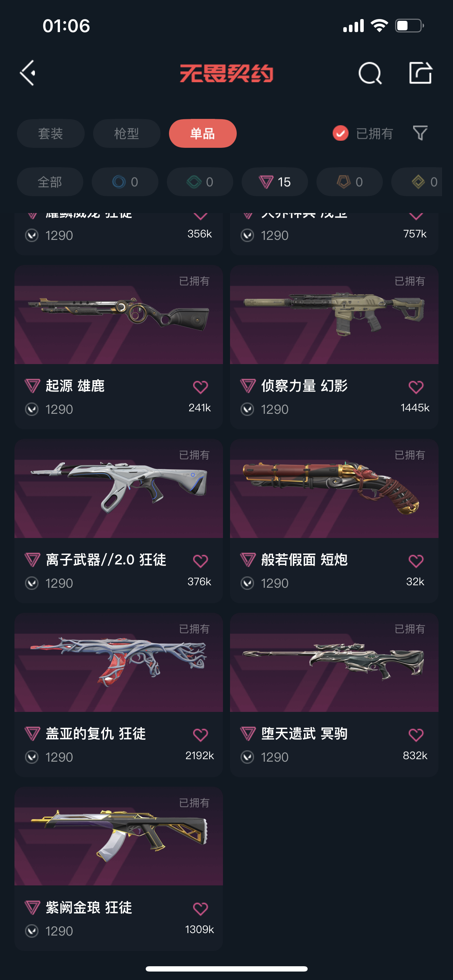Screen dimensions: 453x980
Task: Select the orange pentagon tier filter
Action: 350,182
